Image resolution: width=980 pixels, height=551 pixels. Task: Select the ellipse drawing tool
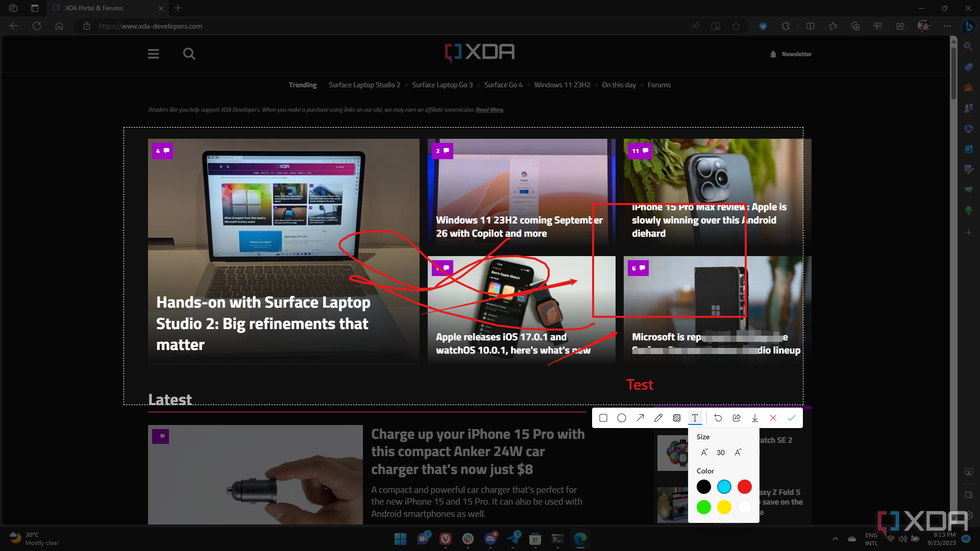point(621,418)
